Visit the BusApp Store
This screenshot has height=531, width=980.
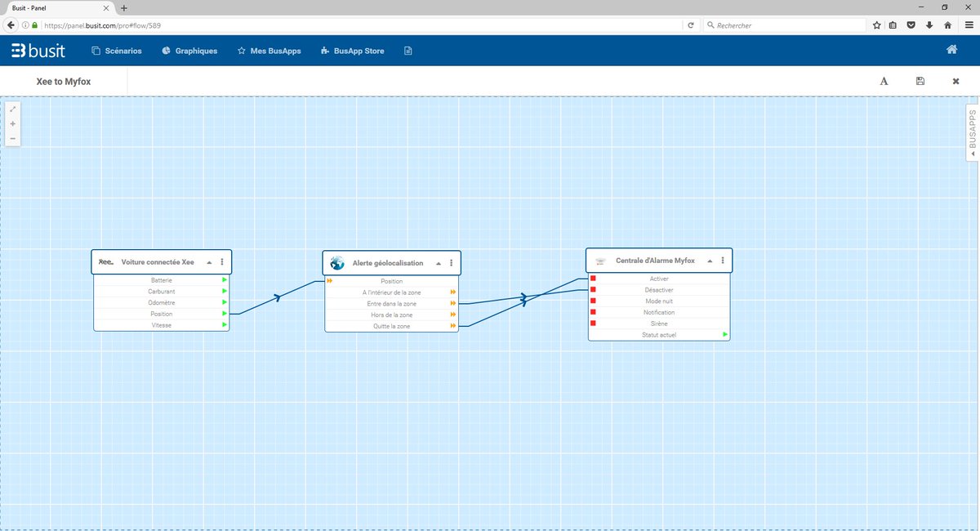pos(353,51)
